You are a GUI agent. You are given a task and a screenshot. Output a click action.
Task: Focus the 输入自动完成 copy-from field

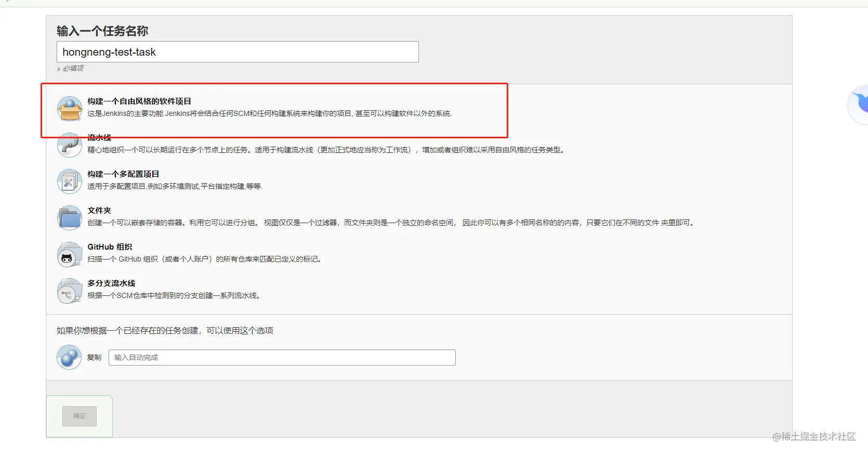point(282,358)
